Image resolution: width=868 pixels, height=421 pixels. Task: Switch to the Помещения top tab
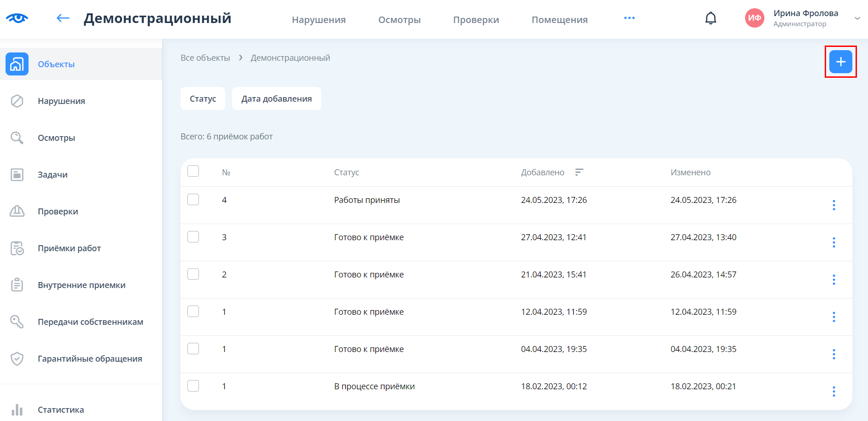[x=559, y=20]
